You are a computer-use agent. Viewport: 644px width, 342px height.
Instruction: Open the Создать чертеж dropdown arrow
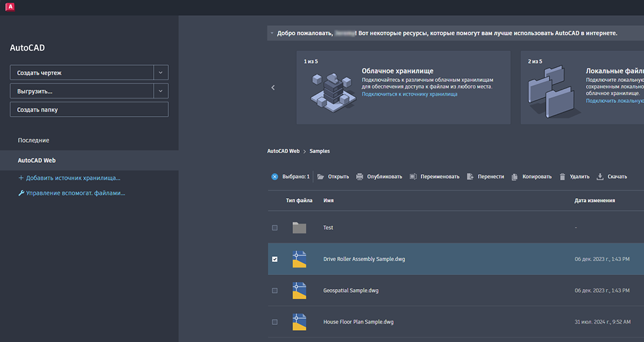[x=161, y=73]
